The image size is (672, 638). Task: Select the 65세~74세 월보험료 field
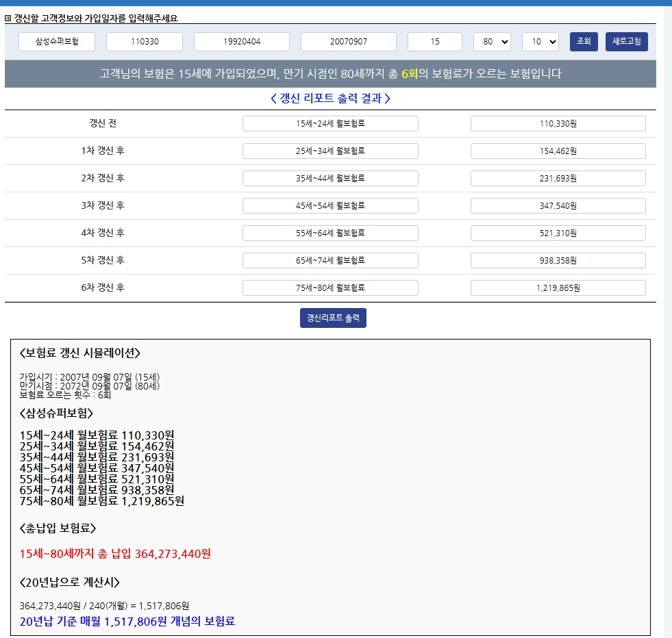[x=330, y=261]
